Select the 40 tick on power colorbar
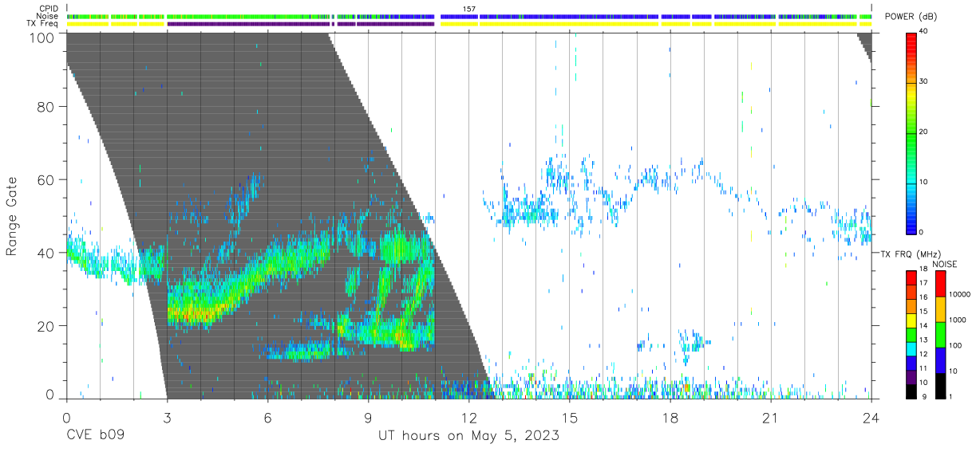 coord(926,31)
